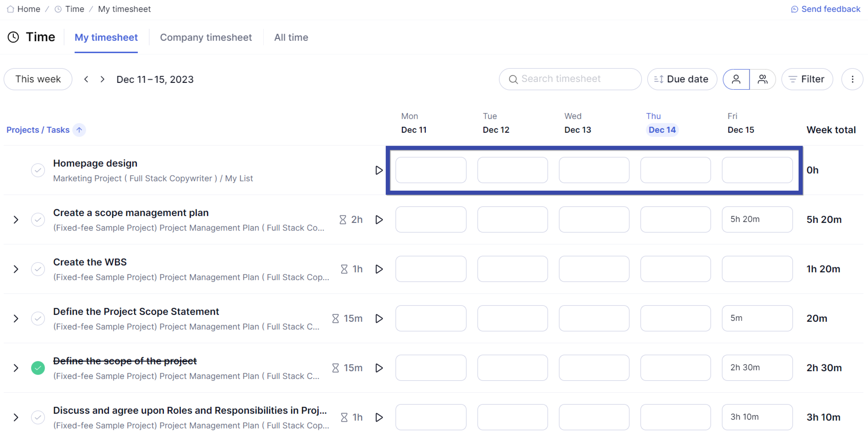Image resolution: width=868 pixels, height=438 pixels.
Task: Click the Time breadcrumb clock icon
Action: click(58, 9)
